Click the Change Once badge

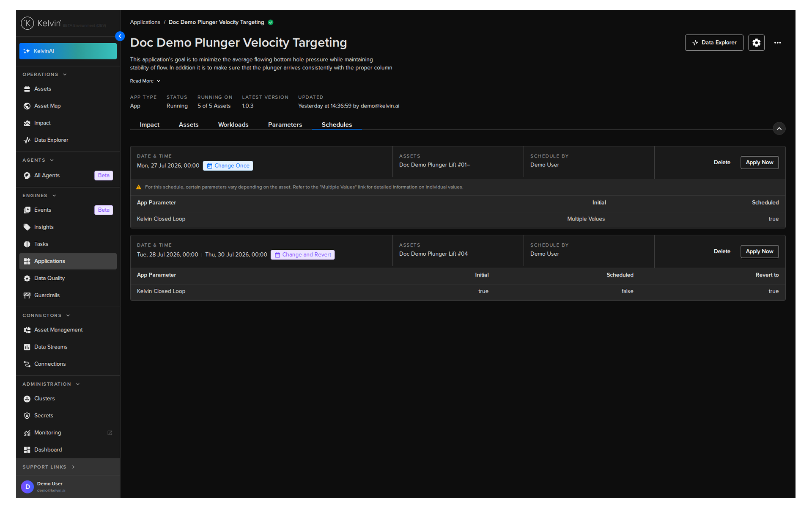[228, 166]
